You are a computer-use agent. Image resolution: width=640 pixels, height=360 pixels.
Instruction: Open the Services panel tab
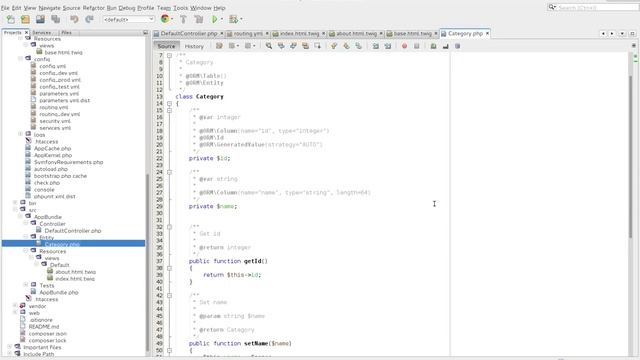click(x=42, y=32)
